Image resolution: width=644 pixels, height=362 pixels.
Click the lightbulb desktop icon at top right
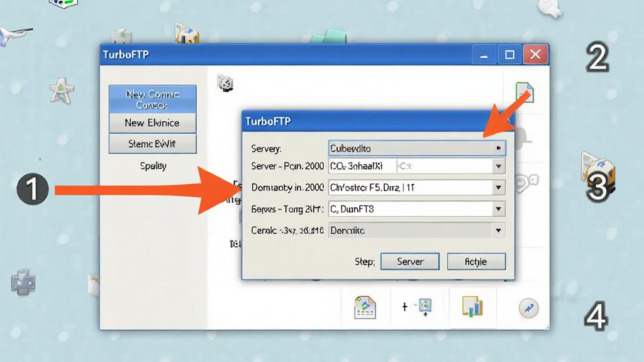[x=550, y=8]
